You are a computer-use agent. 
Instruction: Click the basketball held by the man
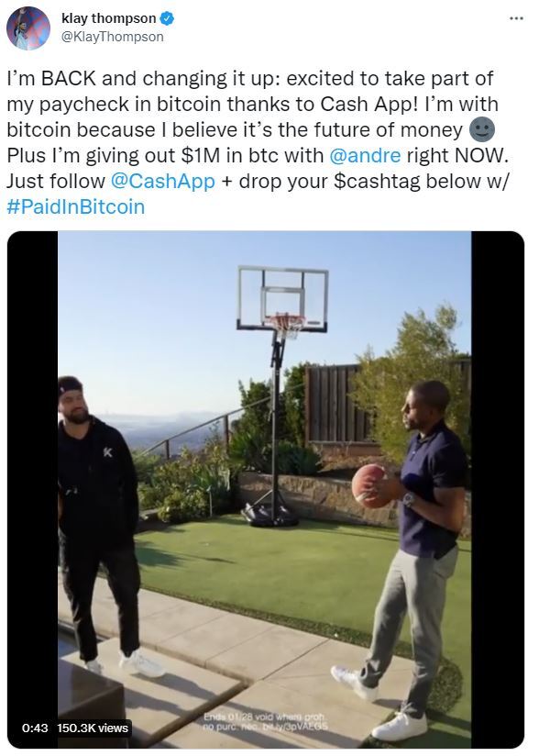pos(372,485)
